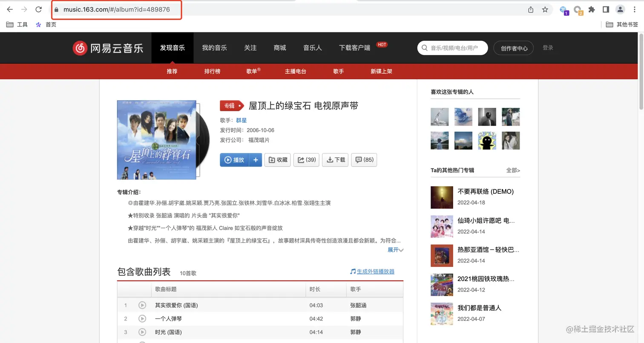Screen dimensions: 644x343
Task: Open the artist 张韶涵 in track list
Action: 358,305
